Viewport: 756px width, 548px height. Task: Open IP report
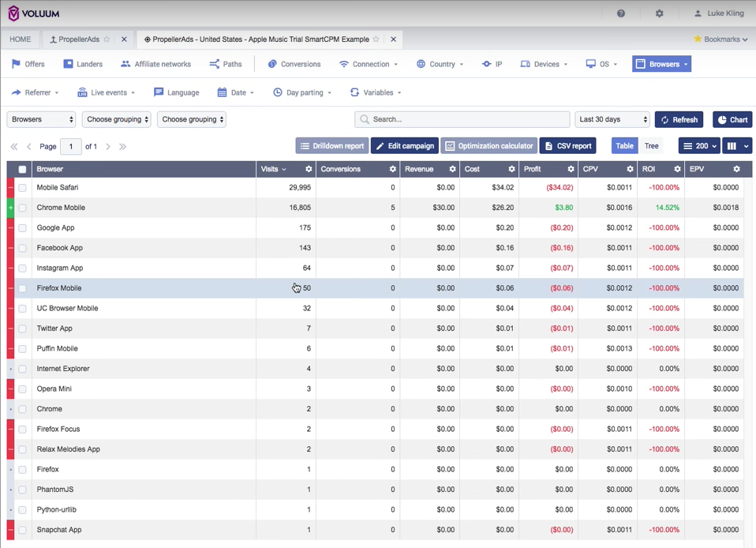click(x=492, y=64)
